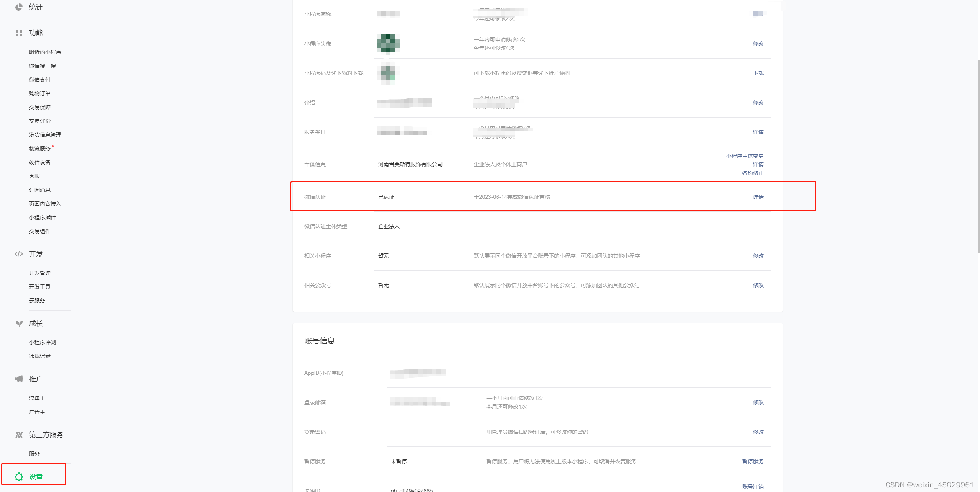
Task: Click the mini program QR code thumbnail
Action: point(388,73)
